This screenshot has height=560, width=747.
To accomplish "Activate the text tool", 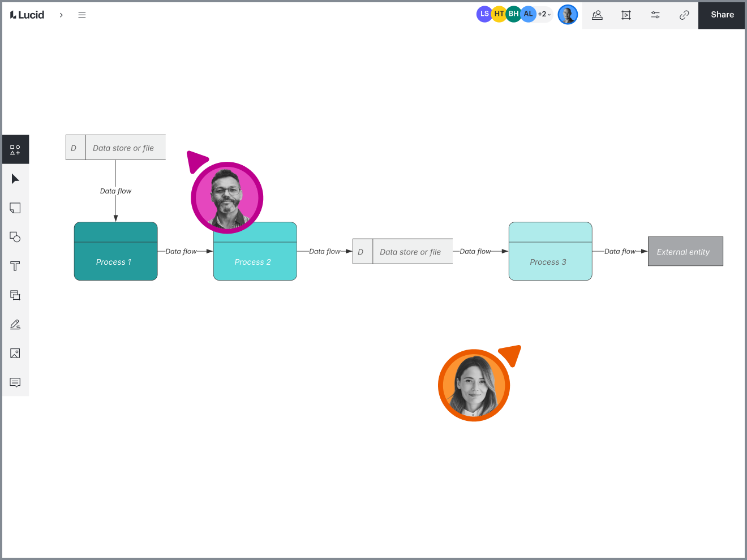I will coord(15,266).
